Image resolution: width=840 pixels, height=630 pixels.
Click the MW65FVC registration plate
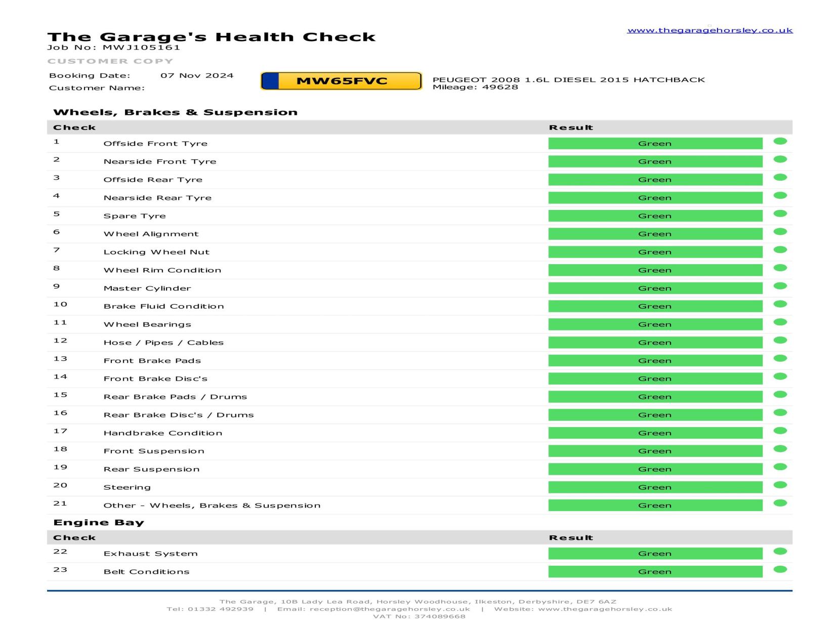341,81
